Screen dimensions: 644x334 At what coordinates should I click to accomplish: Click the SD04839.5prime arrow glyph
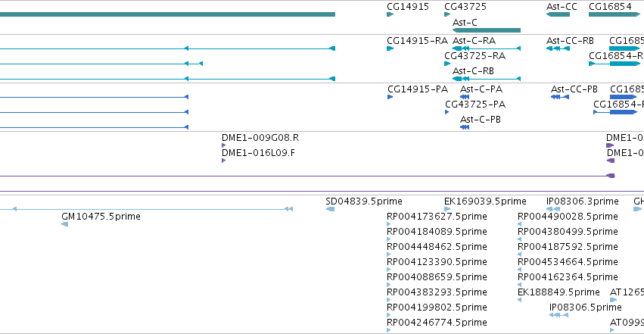tap(330, 209)
